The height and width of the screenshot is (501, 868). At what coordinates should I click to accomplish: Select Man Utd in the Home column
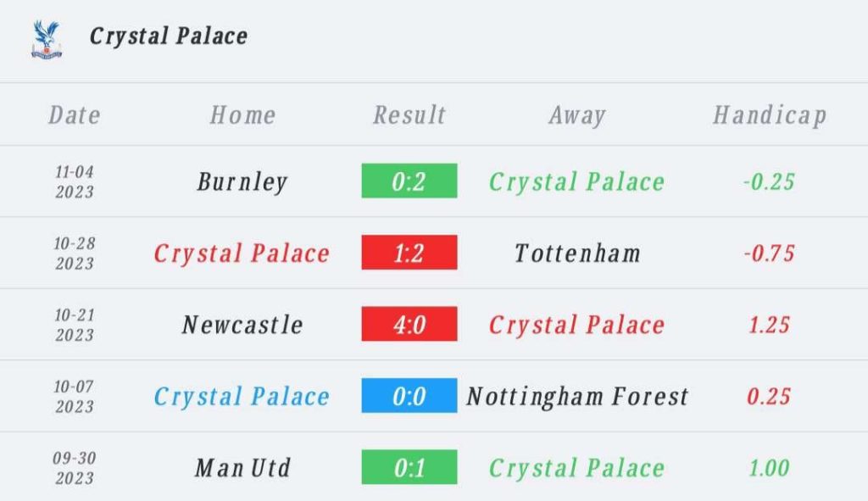(242, 468)
